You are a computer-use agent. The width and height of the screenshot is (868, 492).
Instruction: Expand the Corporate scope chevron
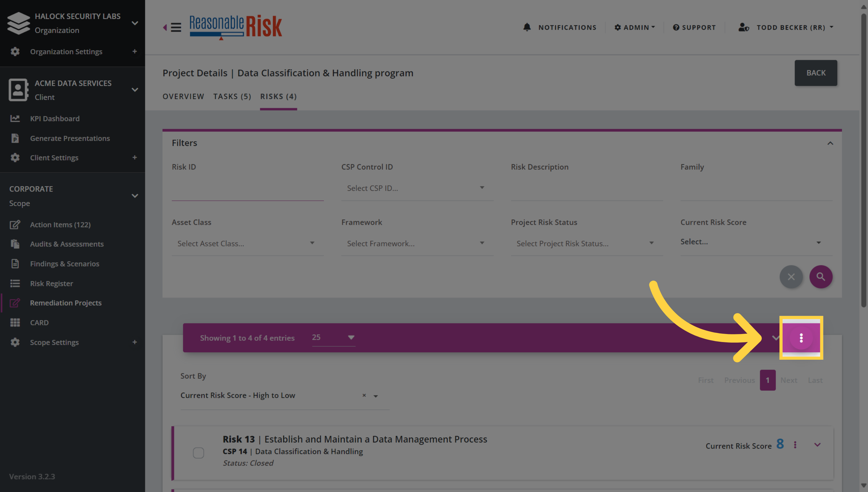pos(135,196)
